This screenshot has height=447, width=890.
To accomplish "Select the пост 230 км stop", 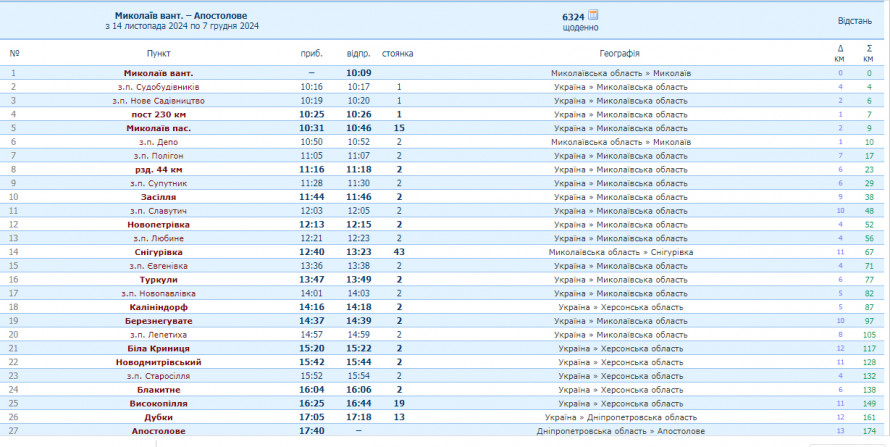I will pyautogui.click(x=158, y=115).
